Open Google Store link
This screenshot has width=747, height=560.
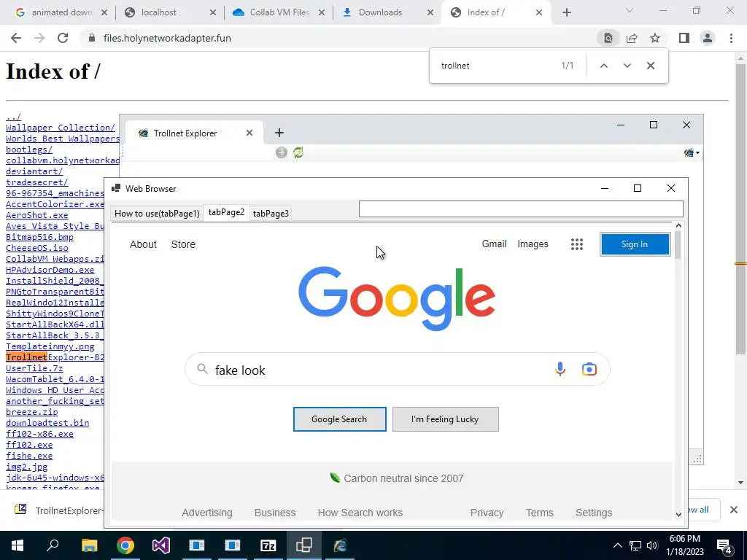183,244
